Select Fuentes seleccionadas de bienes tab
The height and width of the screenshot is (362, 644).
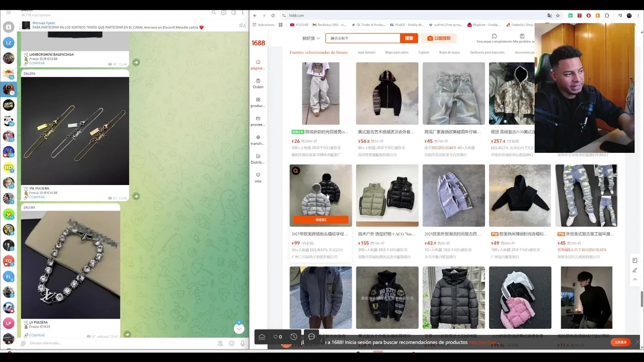318,52
